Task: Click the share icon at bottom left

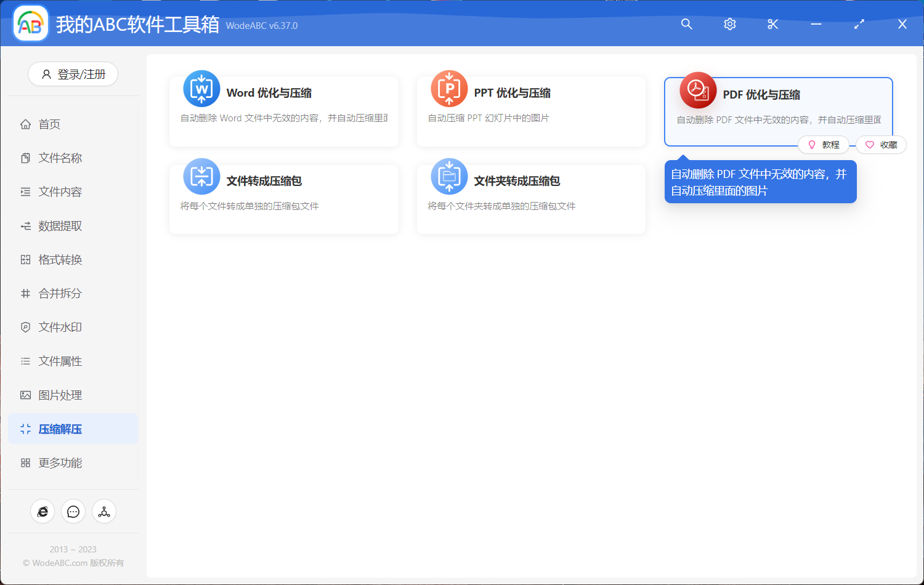Action: click(103, 511)
